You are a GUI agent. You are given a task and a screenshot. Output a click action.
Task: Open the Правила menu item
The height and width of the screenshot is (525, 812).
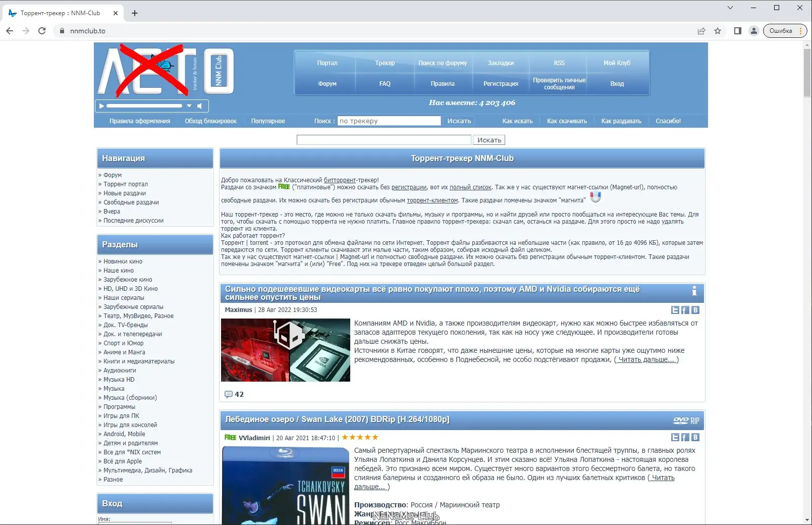443,84
